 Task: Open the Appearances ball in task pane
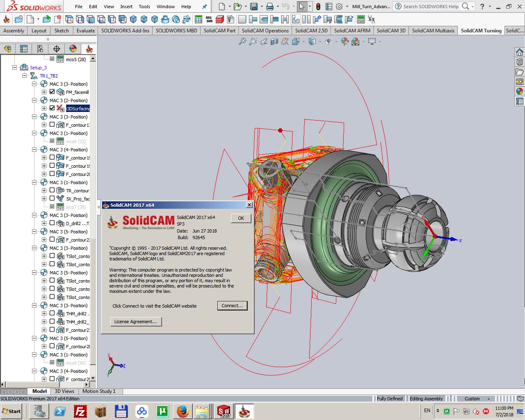point(520,91)
